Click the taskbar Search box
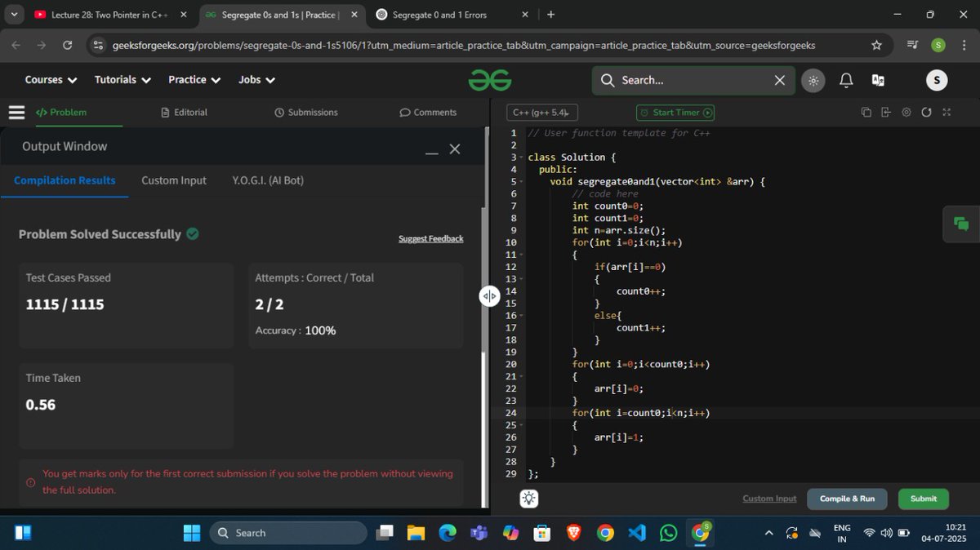Image resolution: width=980 pixels, height=550 pixels. pos(288,533)
